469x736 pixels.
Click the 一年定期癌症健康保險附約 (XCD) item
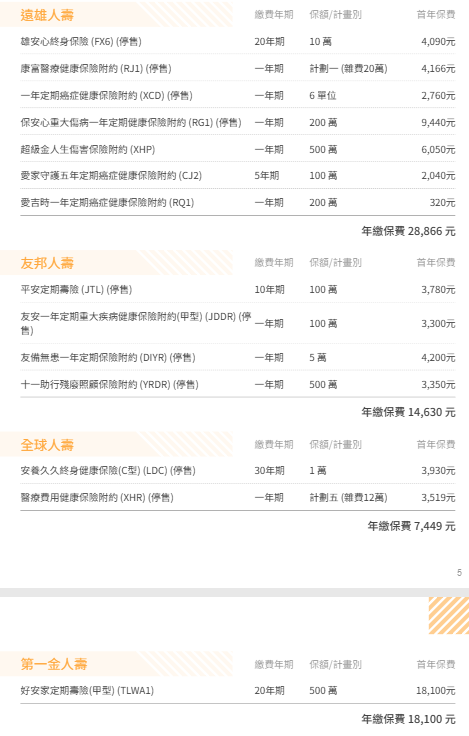click(x=238, y=96)
